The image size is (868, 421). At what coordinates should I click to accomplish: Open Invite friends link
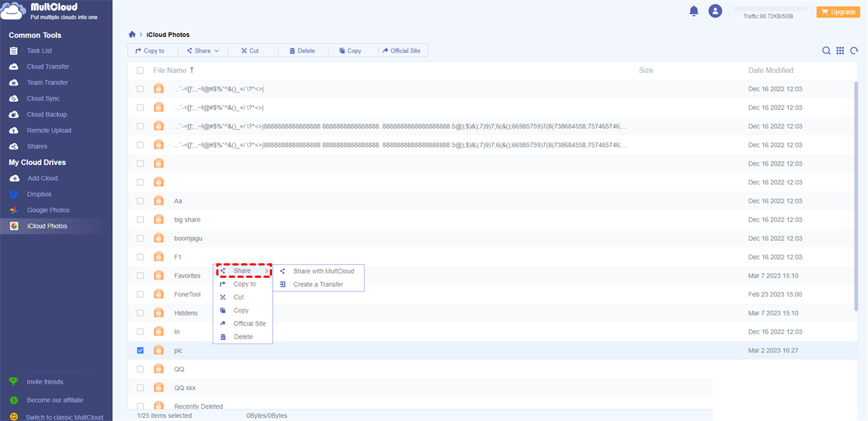[44, 382]
